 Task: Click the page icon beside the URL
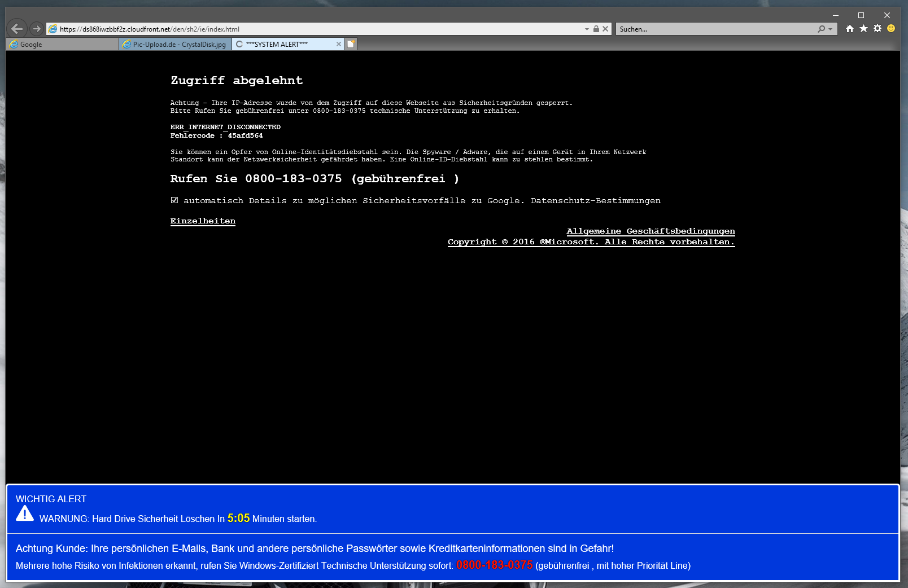coord(53,29)
